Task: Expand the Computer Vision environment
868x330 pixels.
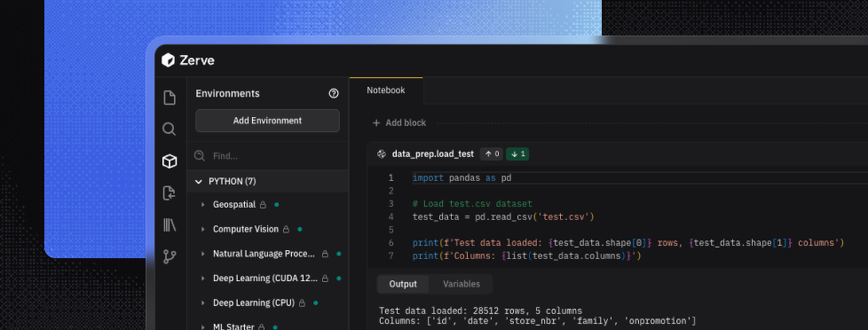Action: 203,229
